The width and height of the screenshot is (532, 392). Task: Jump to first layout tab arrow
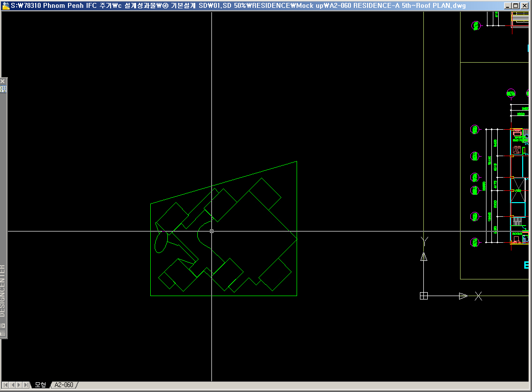[x=5, y=385]
